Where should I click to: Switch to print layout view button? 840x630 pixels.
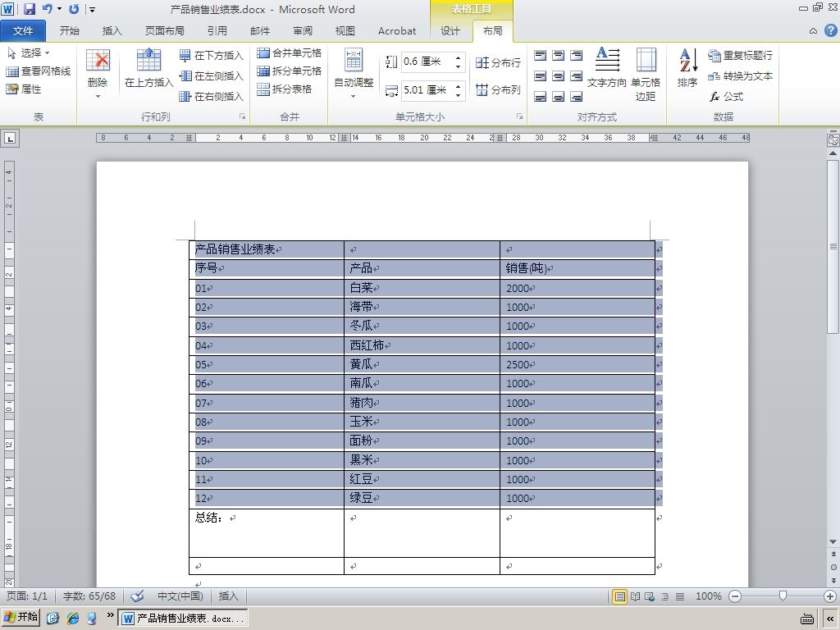click(x=619, y=596)
